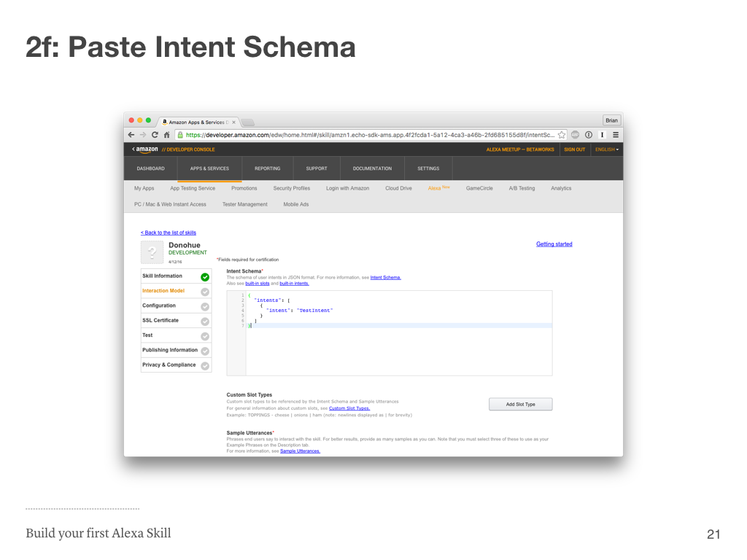The width and height of the screenshot is (747, 560).
Task: Bookmark the page with the star icon
Action: tap(562, 135)
